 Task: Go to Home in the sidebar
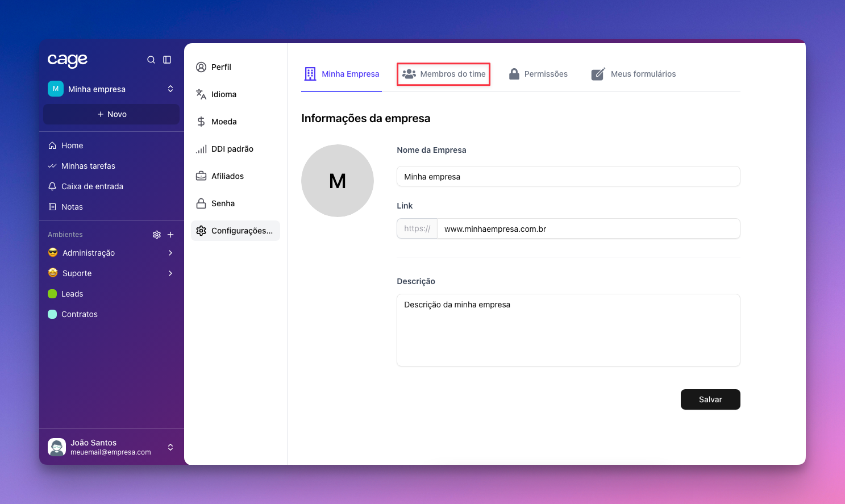[72, 145]
